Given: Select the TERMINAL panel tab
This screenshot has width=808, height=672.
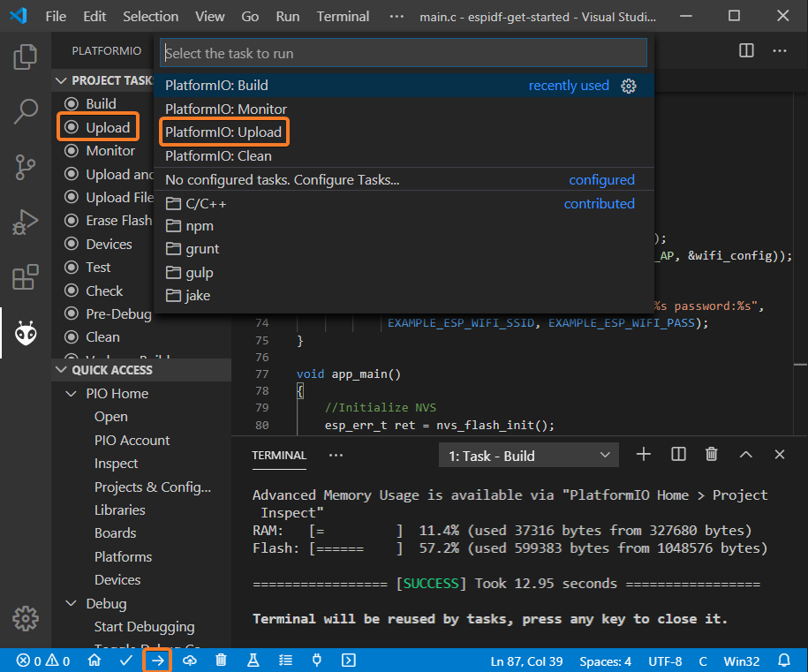Looking at the screenshot, I should click(x=279, y=456).
